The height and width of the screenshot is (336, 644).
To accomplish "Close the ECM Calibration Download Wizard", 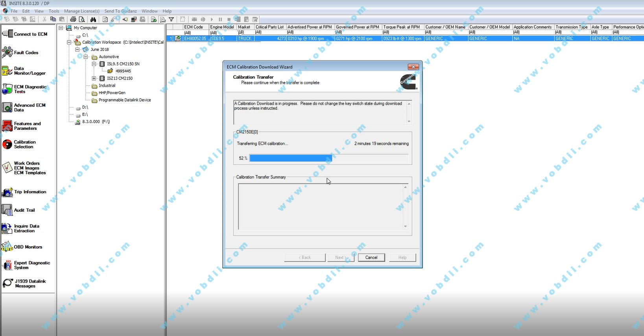I will pyautogui.click(x=413, y=67).
